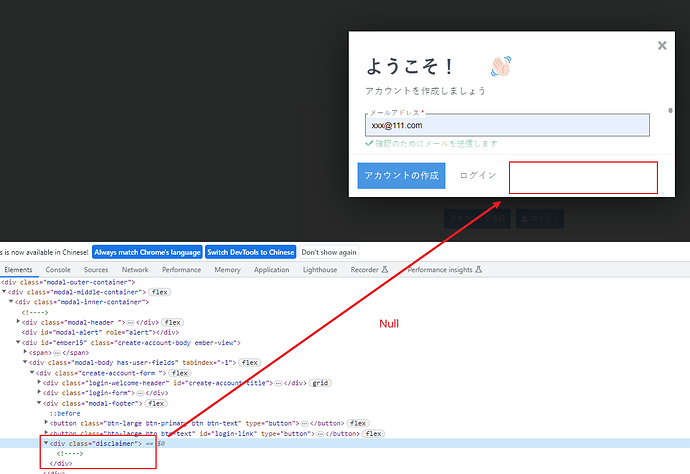Click ellipsis in login-form node

140,393
